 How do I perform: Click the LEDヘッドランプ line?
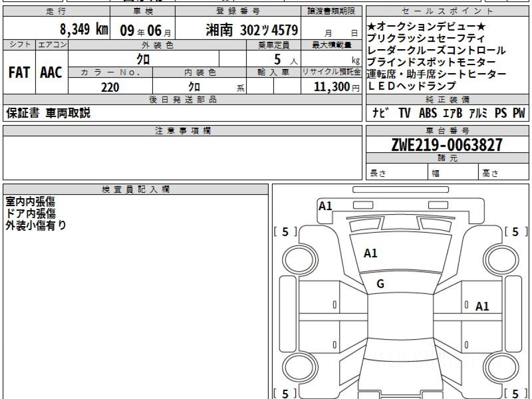pyautogui.click(x=412, y=86)
